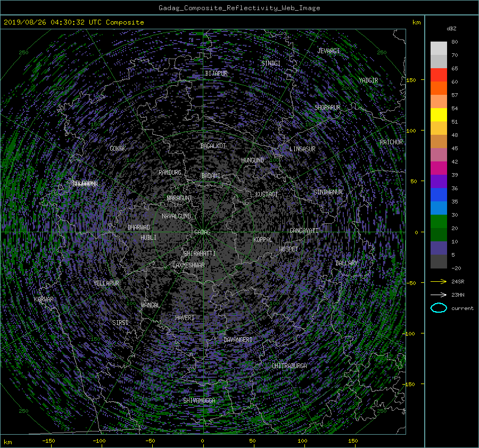Click the cyan 'current' ellipse legend icon

pos(439,308)
